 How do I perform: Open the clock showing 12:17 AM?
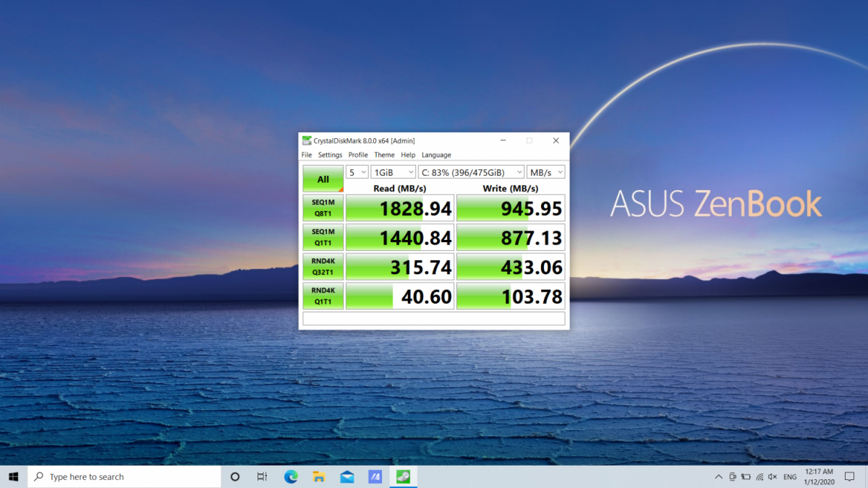[819, 476]
